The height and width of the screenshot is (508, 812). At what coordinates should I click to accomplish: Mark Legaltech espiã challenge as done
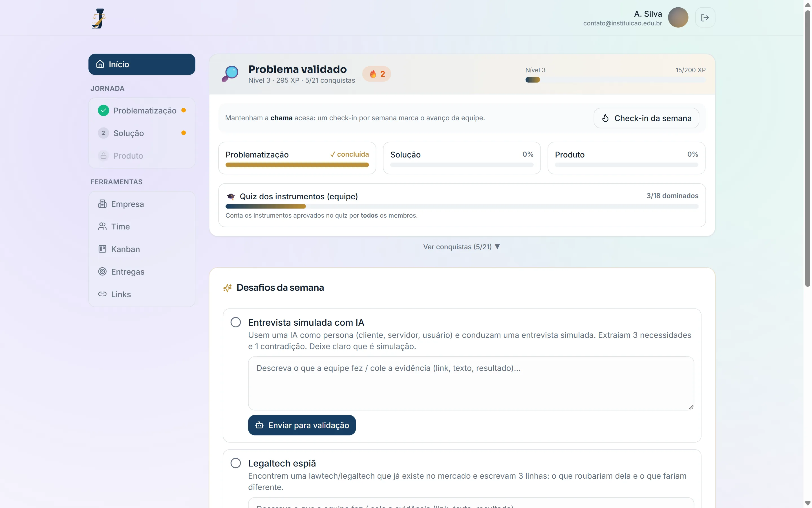point(235,463)
